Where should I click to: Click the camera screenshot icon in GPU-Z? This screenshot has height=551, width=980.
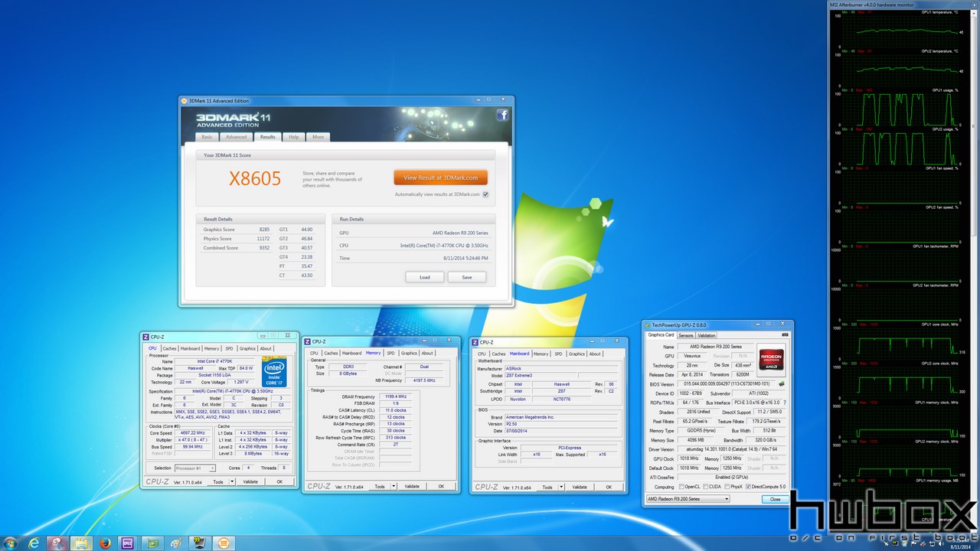point(785,334)
